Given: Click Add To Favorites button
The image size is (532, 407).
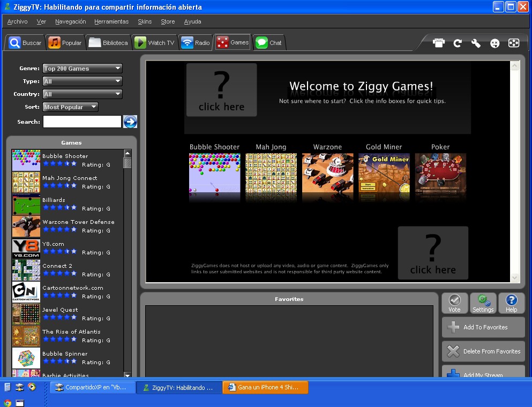Looking at the screenshot, I should [x=483, y=327].
